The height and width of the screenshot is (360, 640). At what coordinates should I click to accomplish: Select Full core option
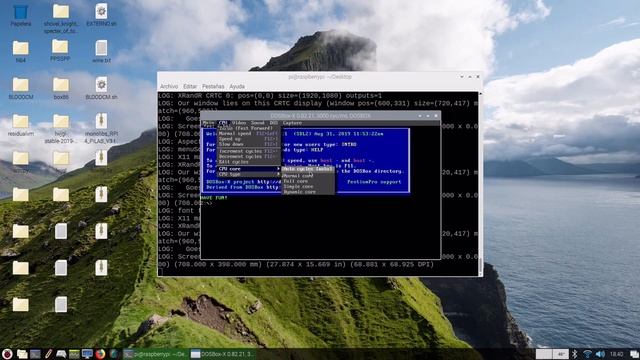(308, 181)
